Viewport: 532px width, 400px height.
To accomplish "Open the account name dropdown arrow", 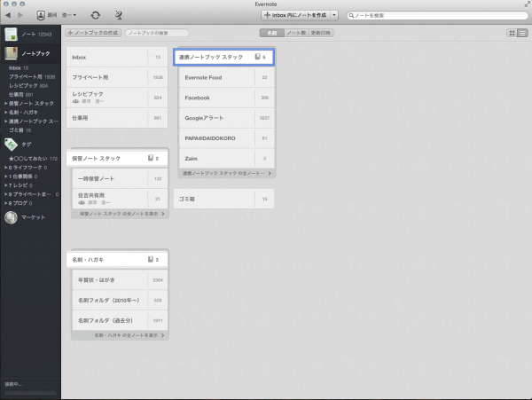I will [74, 15].
